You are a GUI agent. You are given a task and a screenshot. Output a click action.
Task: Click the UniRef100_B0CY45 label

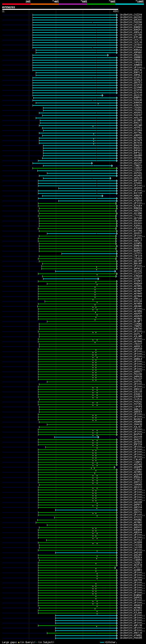[x=131, y=193]
